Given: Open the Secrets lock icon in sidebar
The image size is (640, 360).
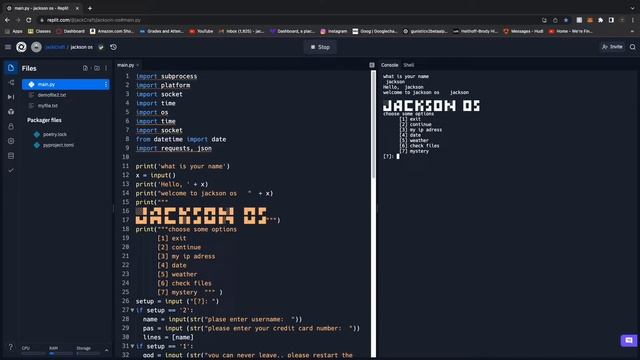Looking at the screenshot, I should pyautogui.click(x=11, y=127).
